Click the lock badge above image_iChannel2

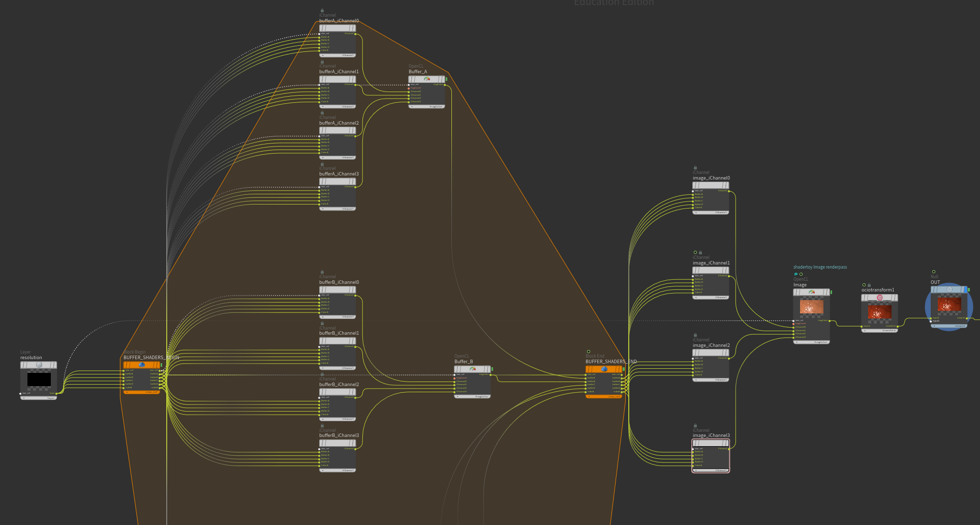click(695, 335)
